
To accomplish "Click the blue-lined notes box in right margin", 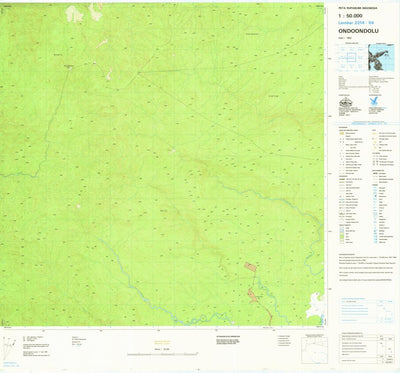I will [366, 311].
